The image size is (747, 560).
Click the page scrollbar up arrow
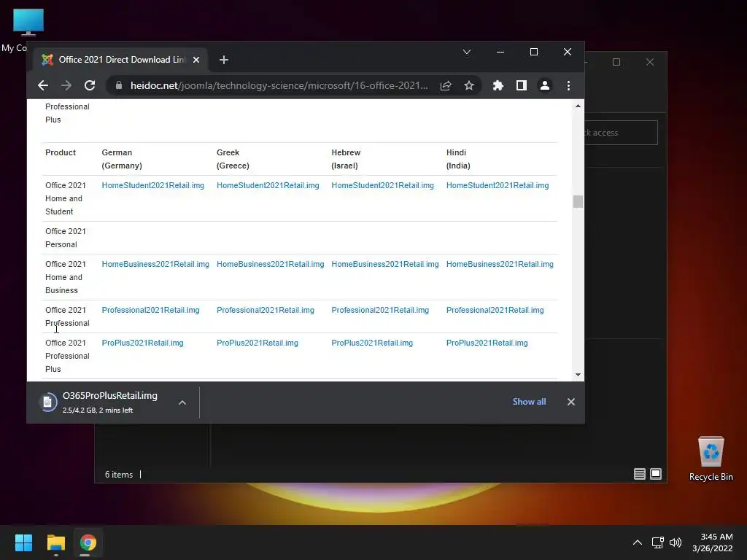(x=578, y=106)
